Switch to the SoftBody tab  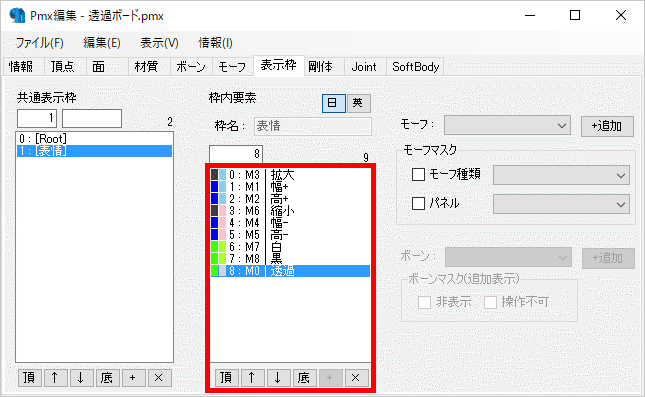[x=415, y=67]
